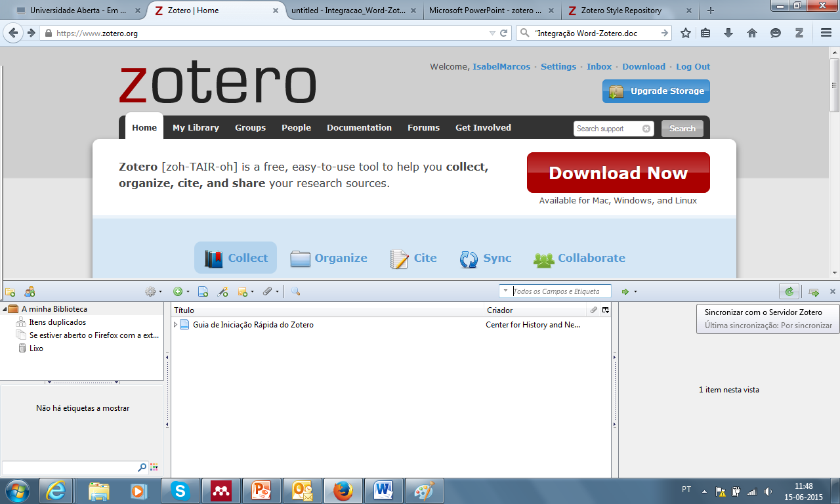840x504 pixels.
Task: Expand Guia de Iniciação Rápida do Zotero row
Action: click(x=175, y=325)
